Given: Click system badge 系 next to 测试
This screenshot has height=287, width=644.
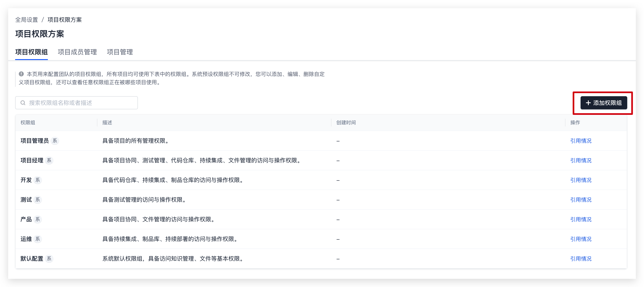Looking at the screenshot, I should [x=37, y=200].
